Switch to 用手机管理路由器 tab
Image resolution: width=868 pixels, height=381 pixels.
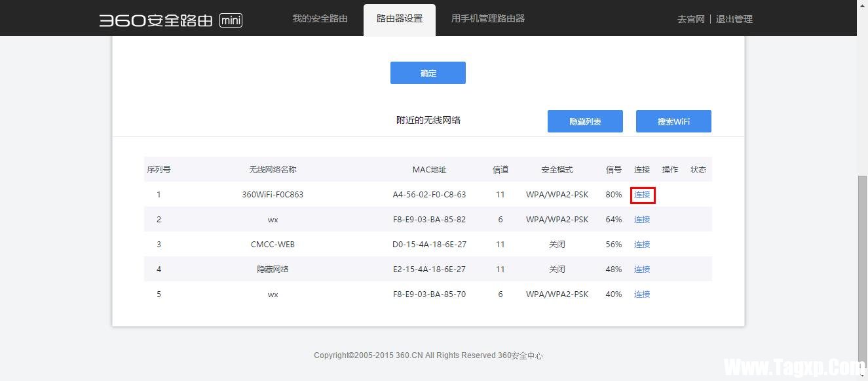coord(488,18)
